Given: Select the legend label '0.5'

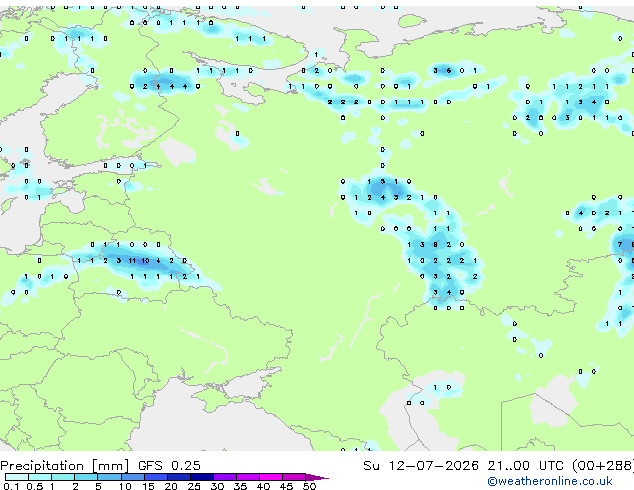Looking at the screenshot, I should point(34,486).
